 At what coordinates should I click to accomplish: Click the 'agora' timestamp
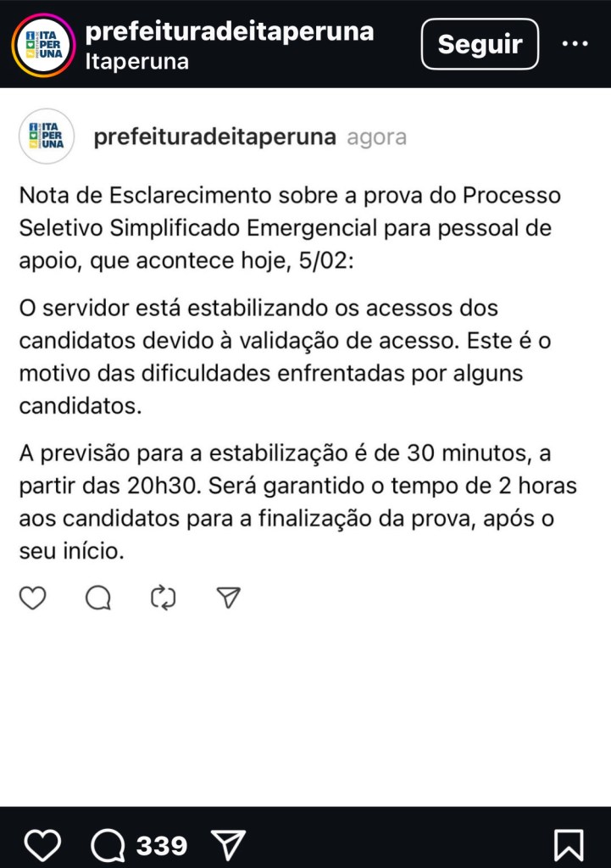click(x=376, y=137)
